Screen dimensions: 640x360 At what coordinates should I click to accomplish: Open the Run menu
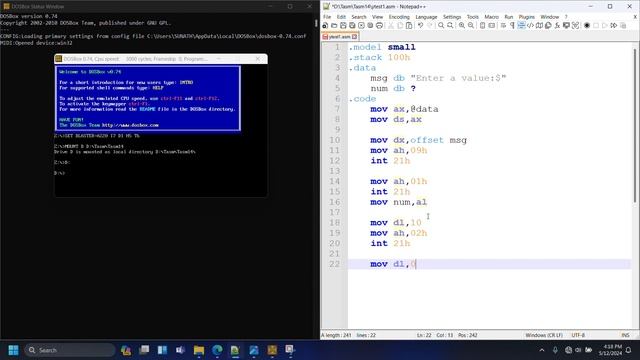pos(509,17)
